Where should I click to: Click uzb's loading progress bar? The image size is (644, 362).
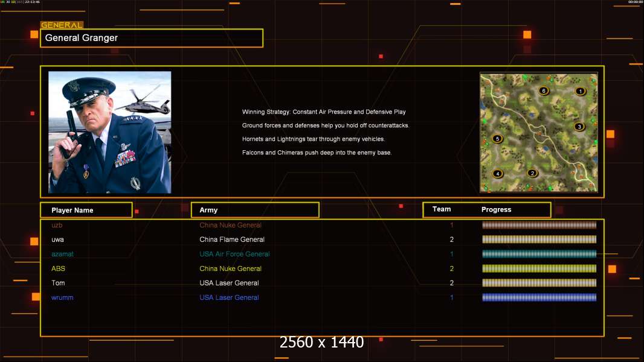(x=539, y=224)
